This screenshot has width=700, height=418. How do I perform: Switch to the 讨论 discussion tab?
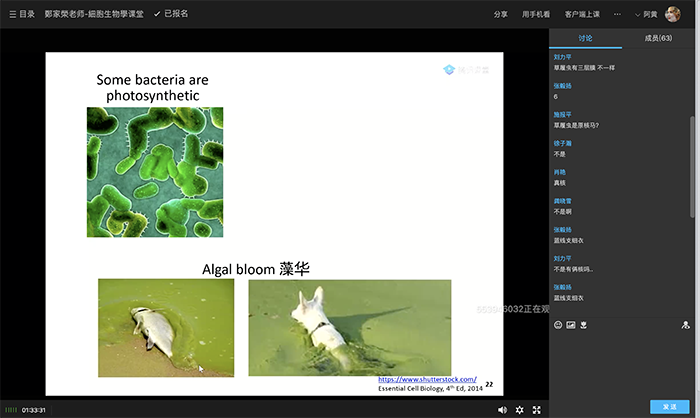585,38
